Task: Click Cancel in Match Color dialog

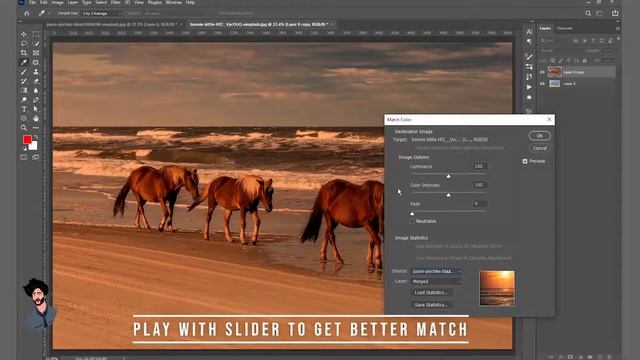Action: pyautogui.click(x=540, y=148)
